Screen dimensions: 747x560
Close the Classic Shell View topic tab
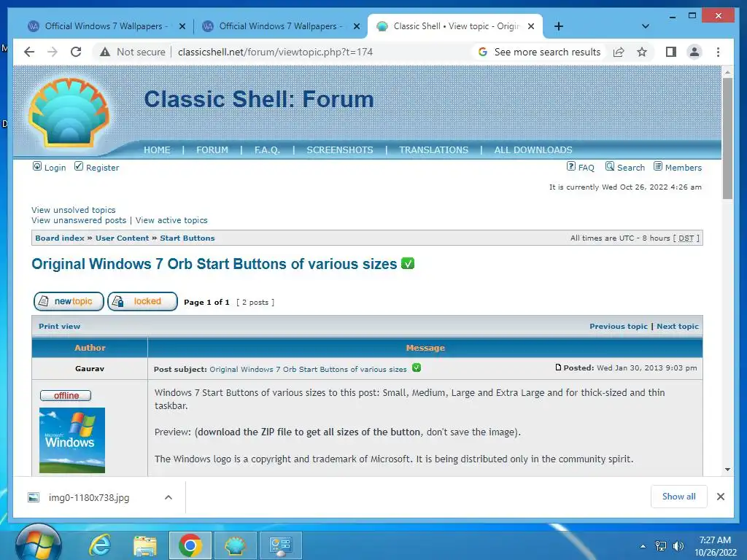click(x=531, y=27)
